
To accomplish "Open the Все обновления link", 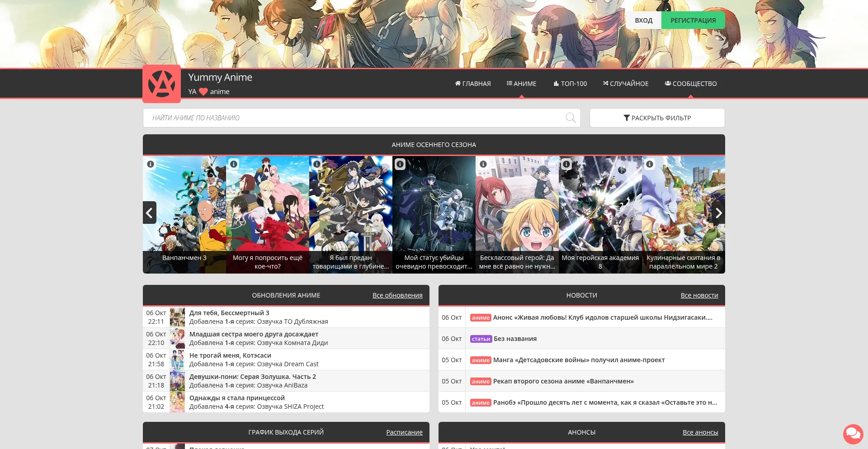I will tap(397, 295).
